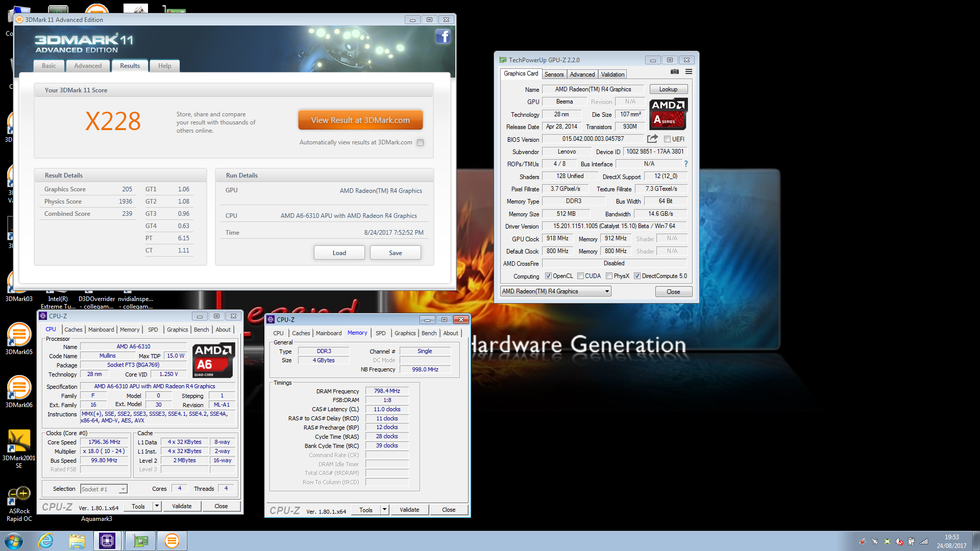Open the Sensors tab in GPU-Z

pos(554,74)
